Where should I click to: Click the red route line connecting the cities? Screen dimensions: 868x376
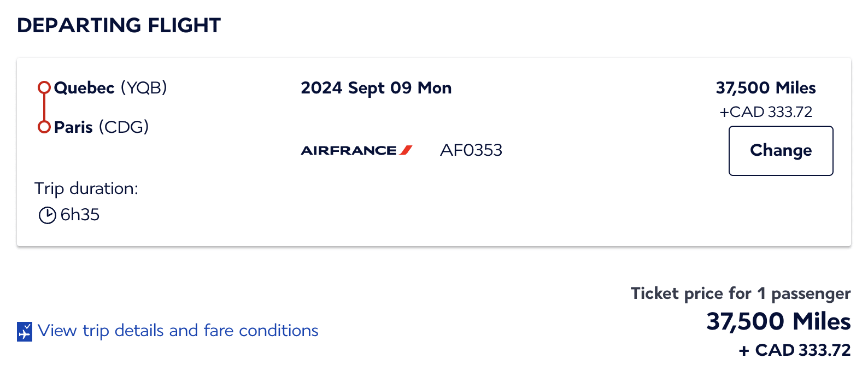click(x=44, y=107)
